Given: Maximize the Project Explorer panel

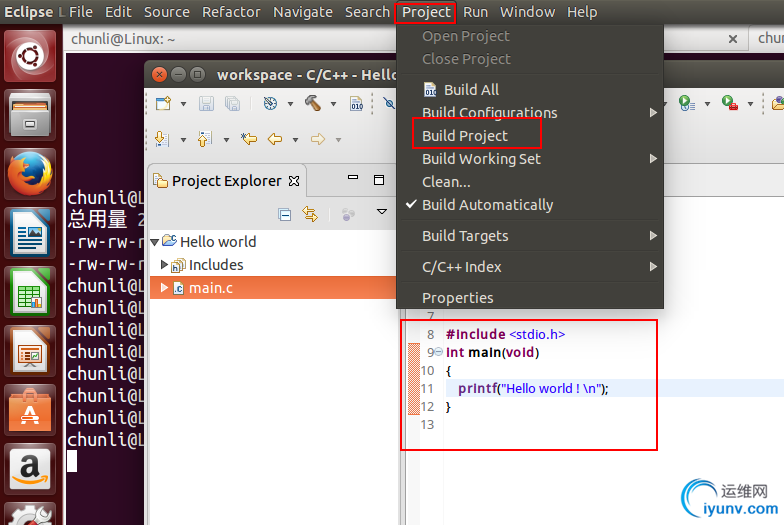Looking at the screenshot, I should pyautogui.click(x=379, y=180).
